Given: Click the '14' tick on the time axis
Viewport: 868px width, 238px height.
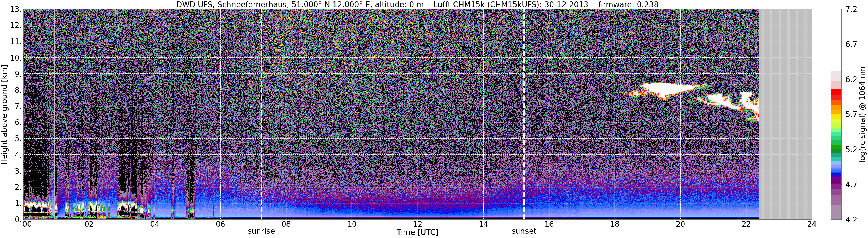Looking at the screenshot, I should coord(483,224).
